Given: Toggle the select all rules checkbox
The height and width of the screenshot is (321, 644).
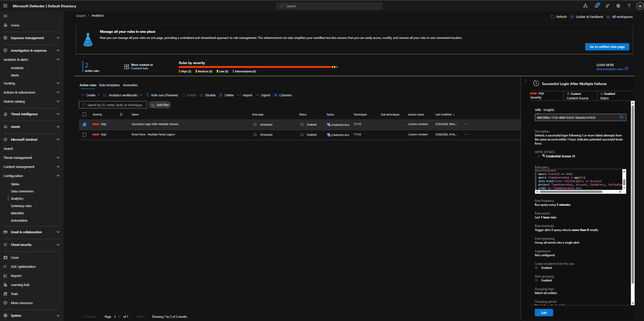Looking at the screenshot, I should [x=84, y=114].
